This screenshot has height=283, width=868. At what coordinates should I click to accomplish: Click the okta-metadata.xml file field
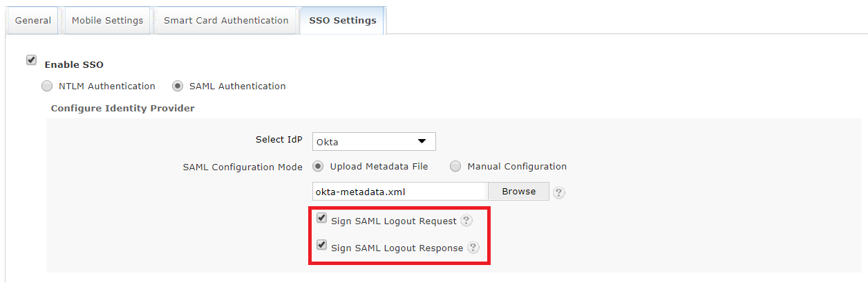coord(400,192)
